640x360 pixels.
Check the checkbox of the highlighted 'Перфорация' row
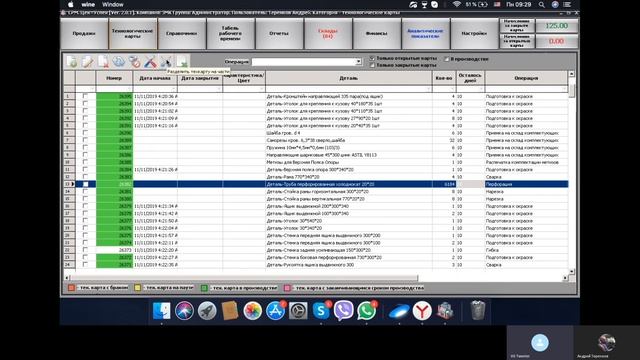click(85, 184)
